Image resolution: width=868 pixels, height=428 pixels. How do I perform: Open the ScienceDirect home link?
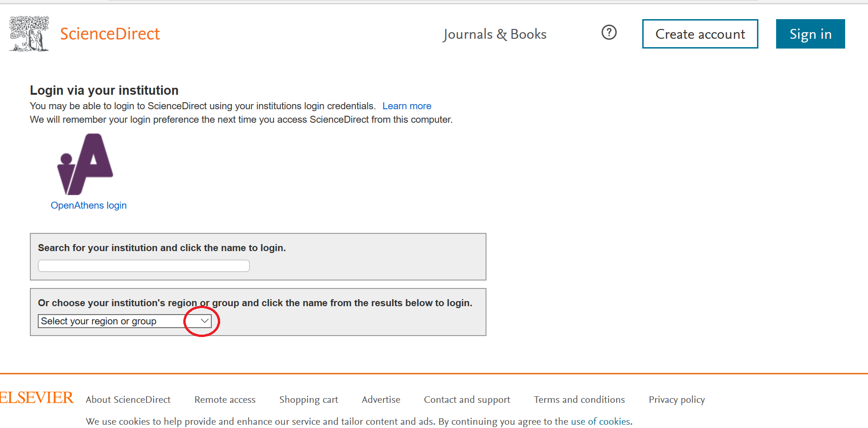click(110, 34)
